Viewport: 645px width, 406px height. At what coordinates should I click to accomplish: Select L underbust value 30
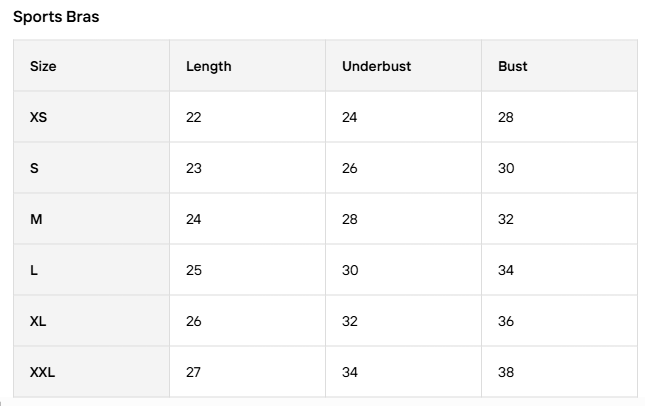pyautogui.click(x=350, y=270)
